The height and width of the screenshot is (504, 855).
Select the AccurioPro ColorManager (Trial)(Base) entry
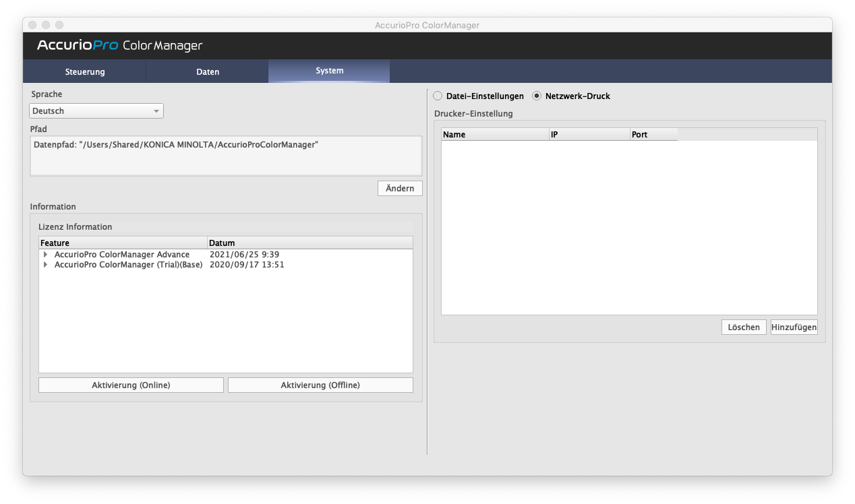tap(129, 265)
